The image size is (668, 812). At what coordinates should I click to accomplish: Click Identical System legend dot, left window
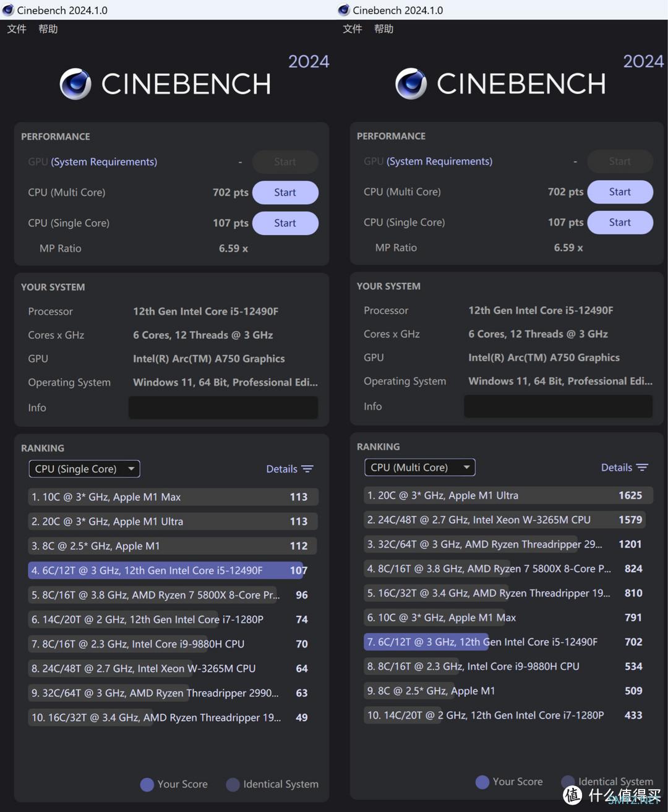tap(233, 784)
